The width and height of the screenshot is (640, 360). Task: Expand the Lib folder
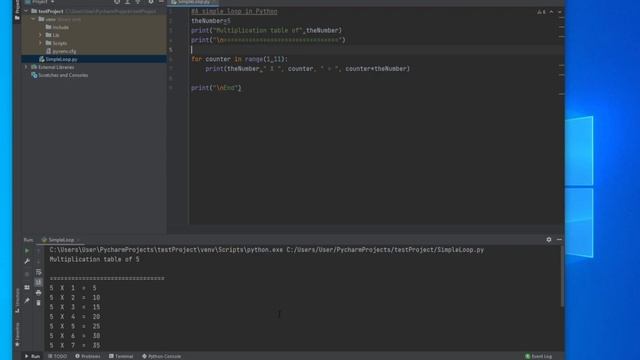(40, 35)
